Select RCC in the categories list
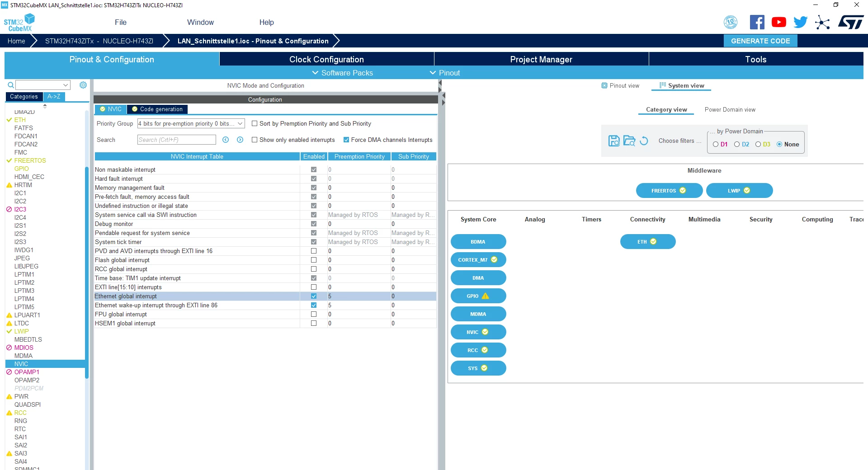Viewport: 868px width, 470px height. tap(20, 413)
